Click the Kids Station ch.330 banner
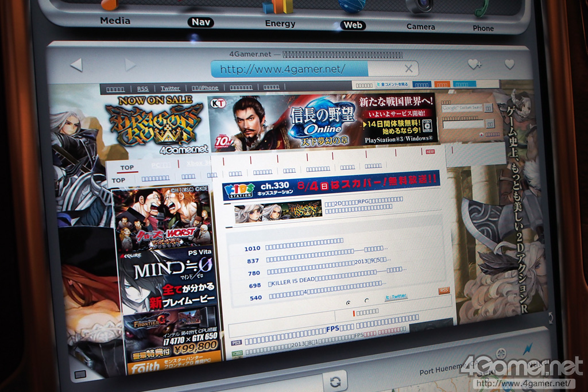This screenshot has width=588, height=392. click(331, 187)
